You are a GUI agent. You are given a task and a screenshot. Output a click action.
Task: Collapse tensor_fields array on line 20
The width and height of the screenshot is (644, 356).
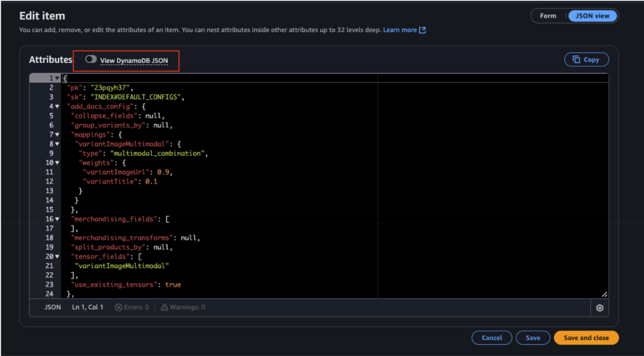(57, 257)
